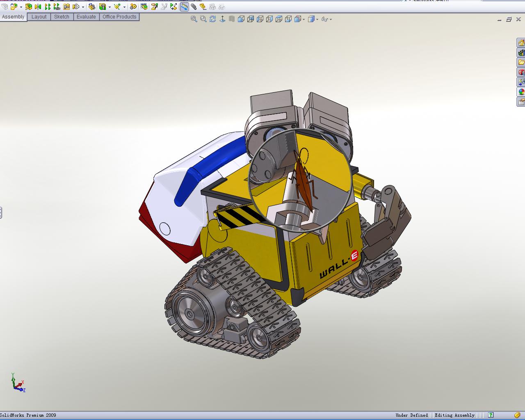Open the Evaluate tab

tap(86, 17)
